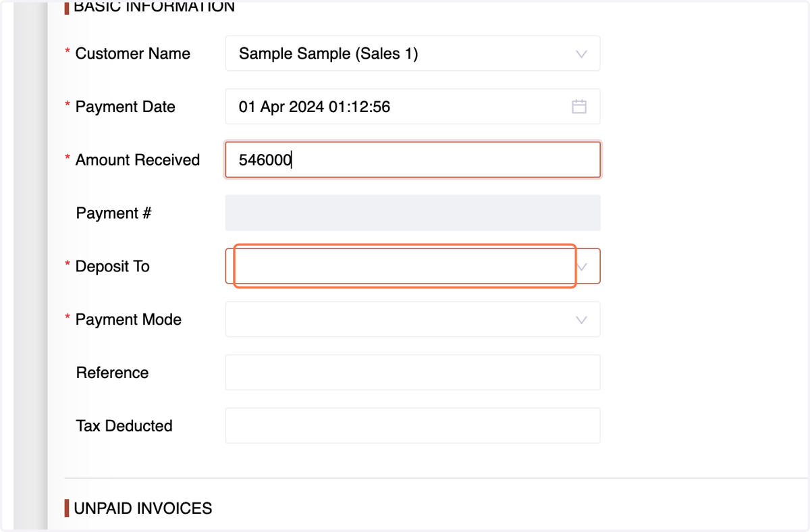
Task: Click the BASIC INFORMATION section heading
Action: point(155,7)
